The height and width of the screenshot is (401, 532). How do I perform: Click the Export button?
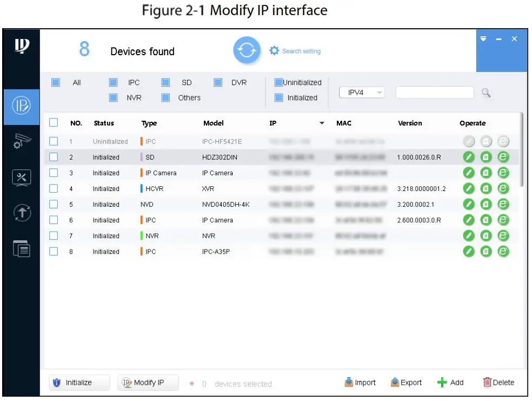(406, 383)
